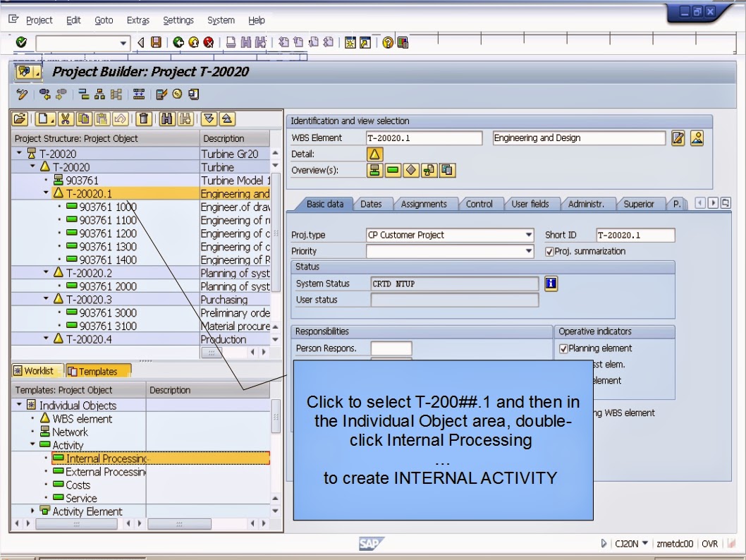The height and width of the screenshot is (560, 746).
Task: Click the green activity Overview icon
Action: (393, 170)
